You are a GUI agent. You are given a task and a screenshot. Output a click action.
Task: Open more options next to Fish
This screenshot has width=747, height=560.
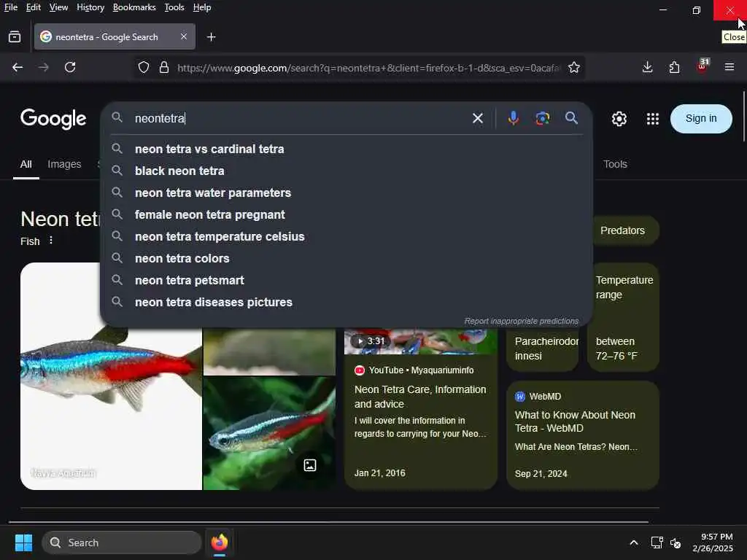51,241
